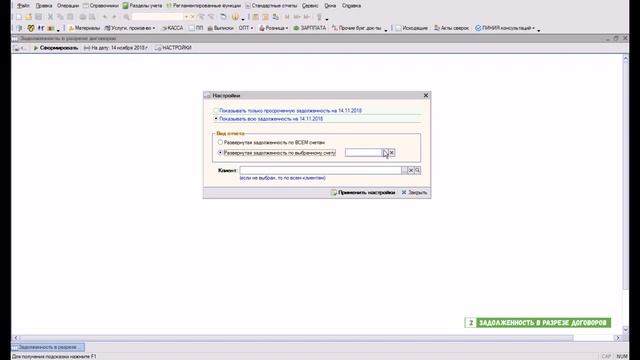
Task: Open КАССА toolbar item
Action: click(172, 28)
